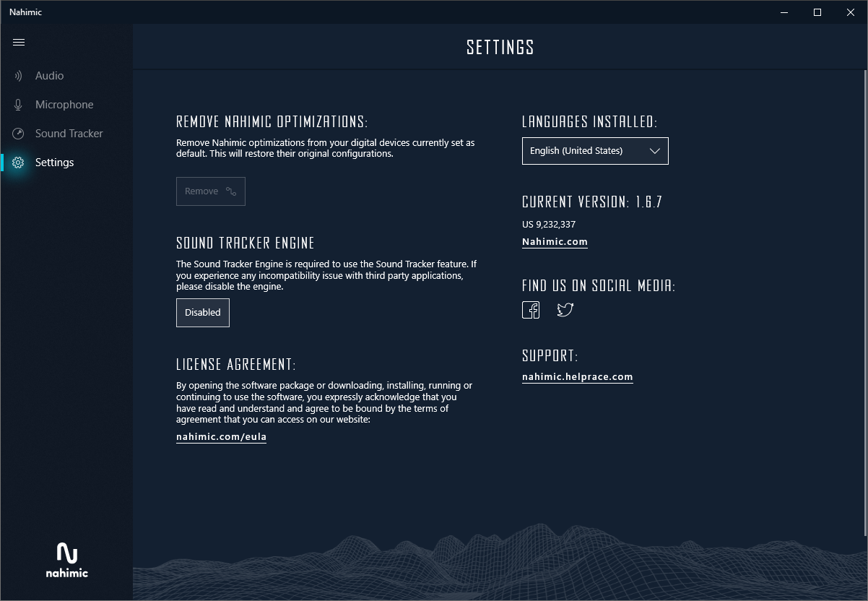Open the English (United States) language dropdown
Viewport: 868px width, 601px height.
pos(595,151)
